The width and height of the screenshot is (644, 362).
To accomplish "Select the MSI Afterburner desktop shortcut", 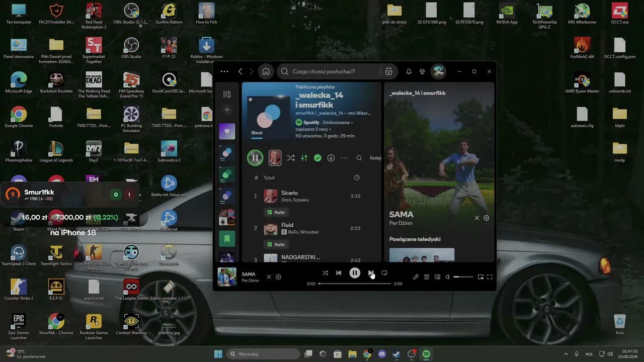I will pos(582,14).
